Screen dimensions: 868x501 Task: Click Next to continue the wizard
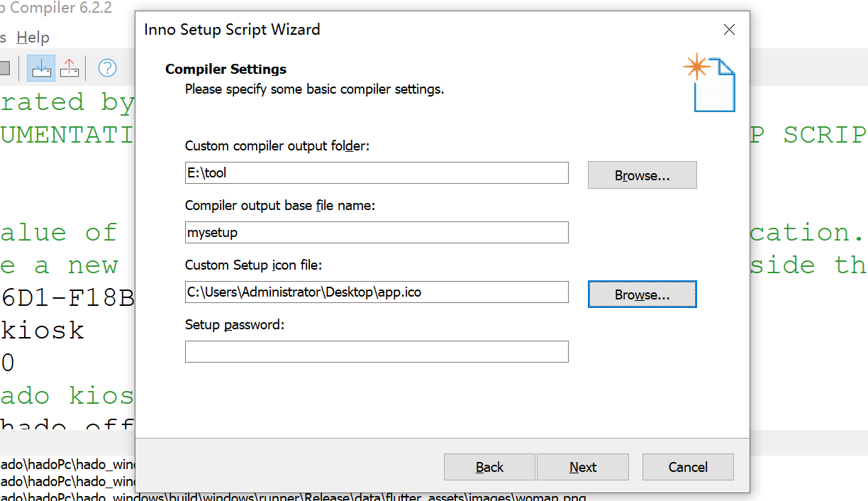(x=583, y=467)
